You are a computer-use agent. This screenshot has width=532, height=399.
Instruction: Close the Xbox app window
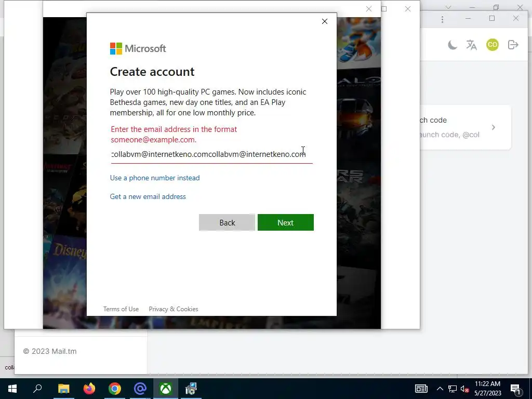tap(408, 9)
